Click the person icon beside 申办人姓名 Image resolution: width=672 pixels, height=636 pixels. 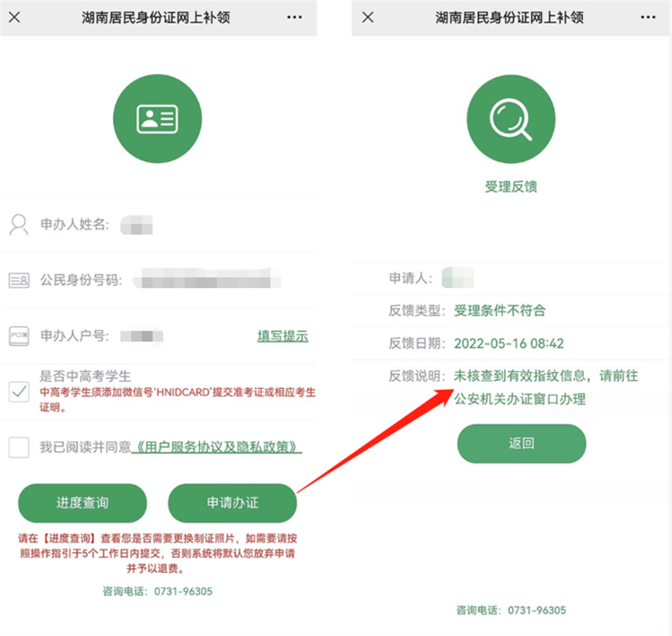pos(18,224)
